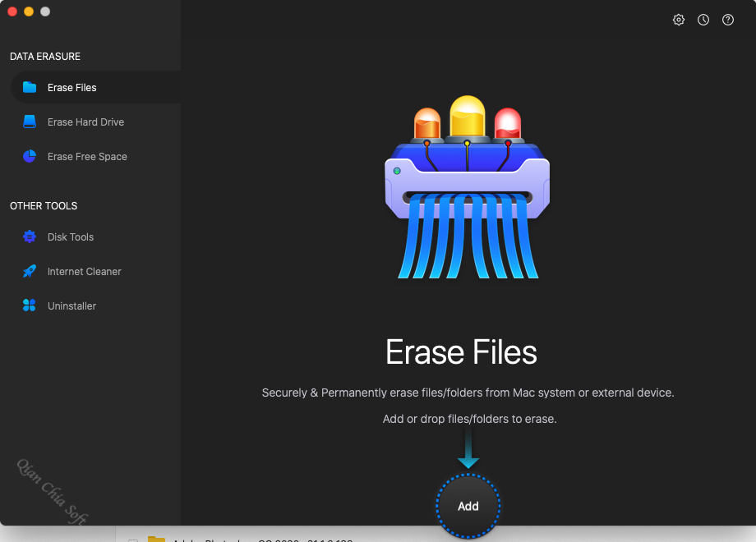This screenshot has width=756, height=542.
Task: Open the Internet Cleaner section
Action: click(x=85, y=272)
